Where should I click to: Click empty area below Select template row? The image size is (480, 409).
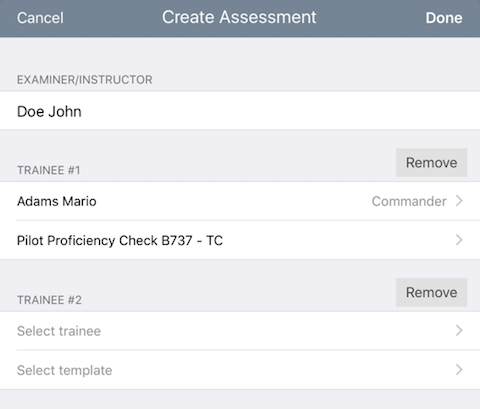pos(240,399)
